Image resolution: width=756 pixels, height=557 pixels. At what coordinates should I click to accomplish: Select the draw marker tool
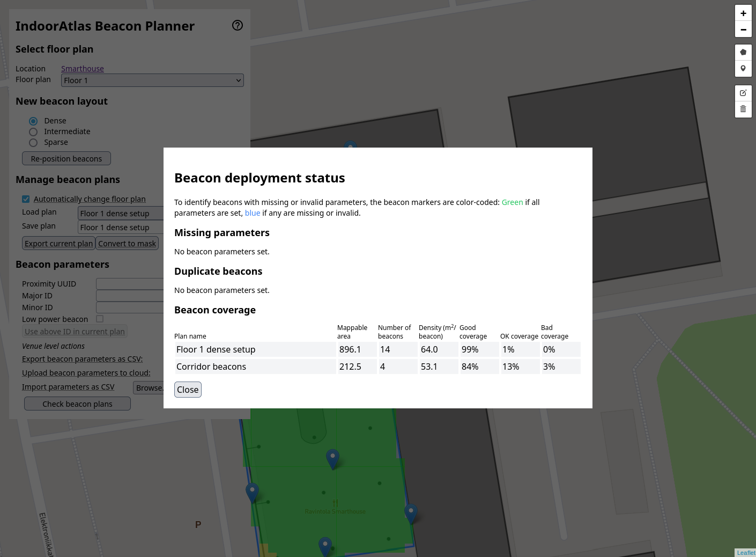[743, 68]
